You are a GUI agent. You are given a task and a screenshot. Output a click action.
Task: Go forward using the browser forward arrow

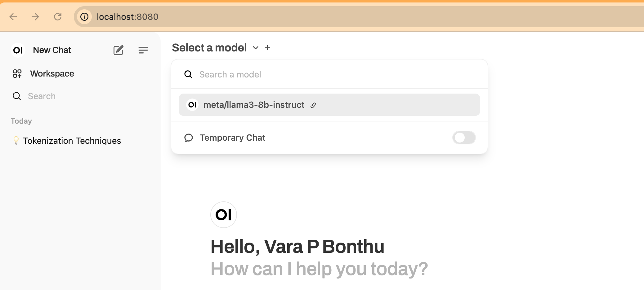pyautogui.click(x=35, y=17)
